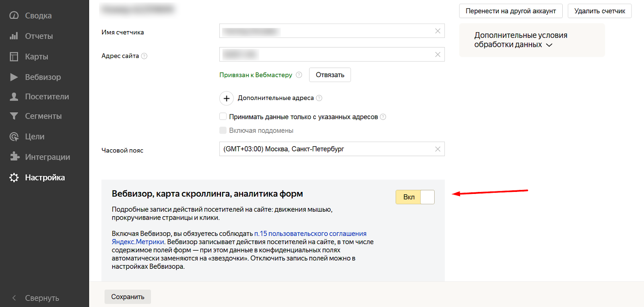644x307 pixels.
Task: Click the Карты map icon
Action: click(x=14, y=56)
